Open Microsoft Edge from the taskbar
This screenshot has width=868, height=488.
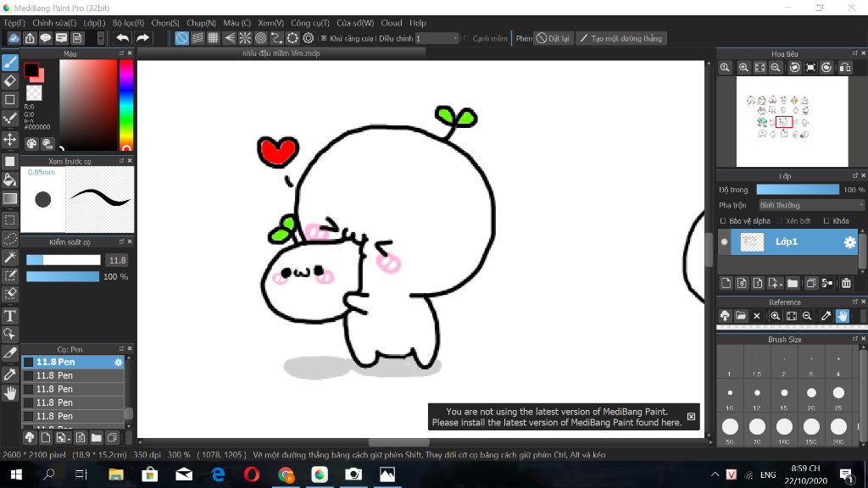[x=218, y=474]
